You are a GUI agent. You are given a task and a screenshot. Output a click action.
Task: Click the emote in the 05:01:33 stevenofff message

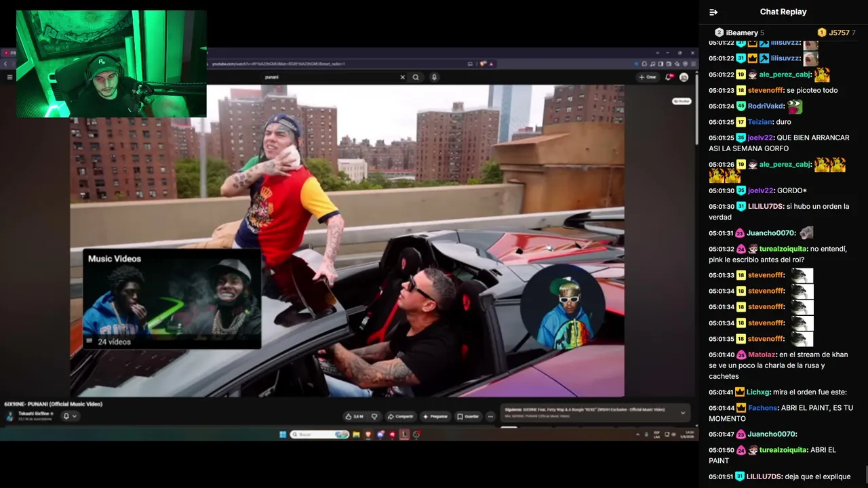coord(802,275)
